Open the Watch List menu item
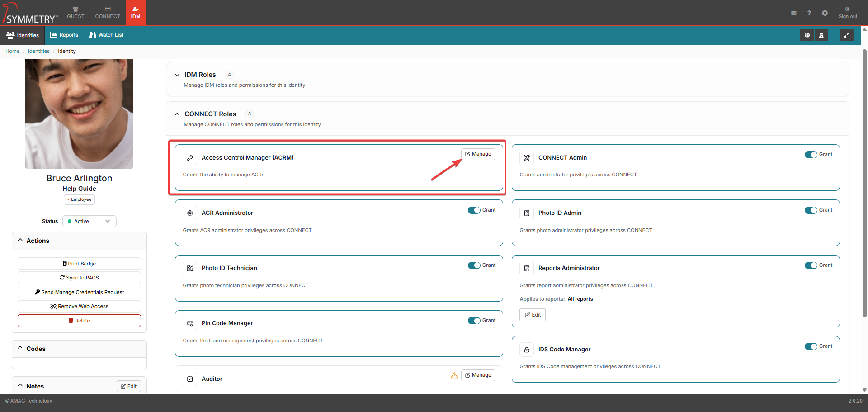 106,35
